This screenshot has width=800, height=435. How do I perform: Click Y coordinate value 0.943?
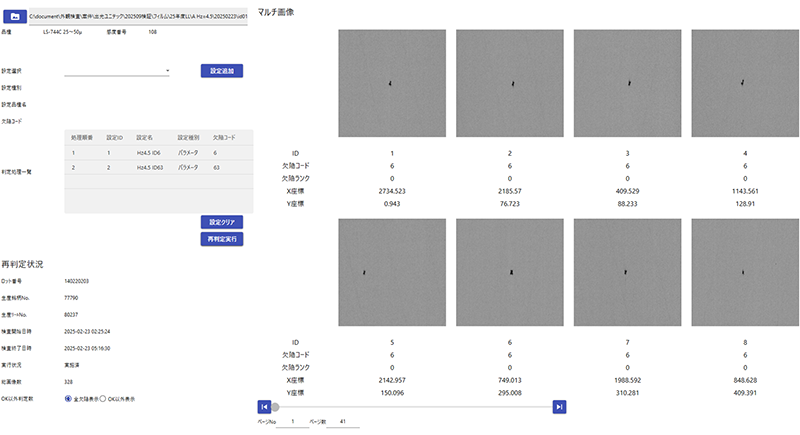[392, 204]
